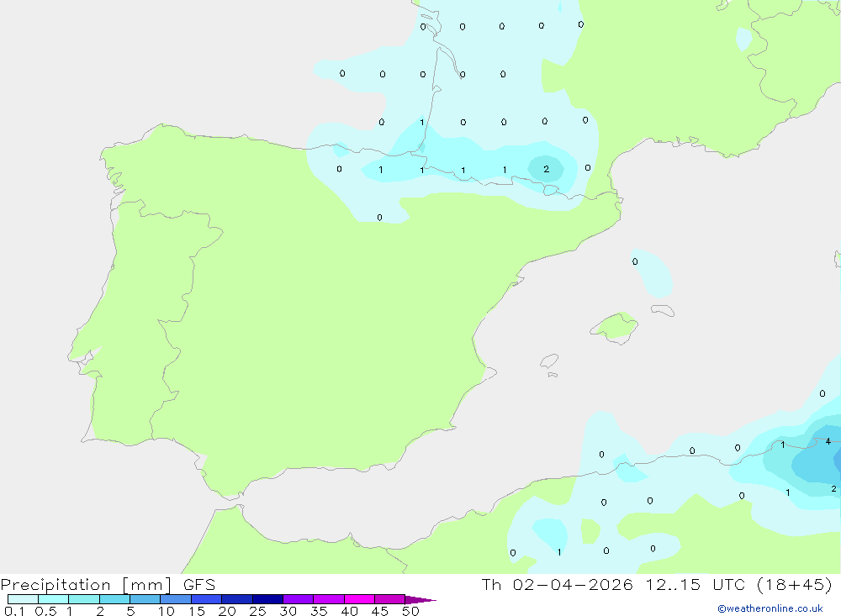
Task: Click the '30' legend scale label
Action: [x=288, y=611]
